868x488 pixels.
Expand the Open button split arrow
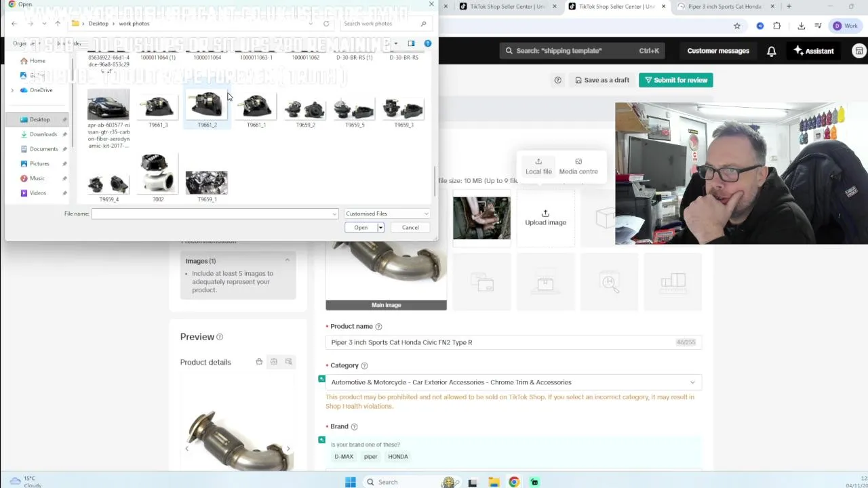coord(381,228)
